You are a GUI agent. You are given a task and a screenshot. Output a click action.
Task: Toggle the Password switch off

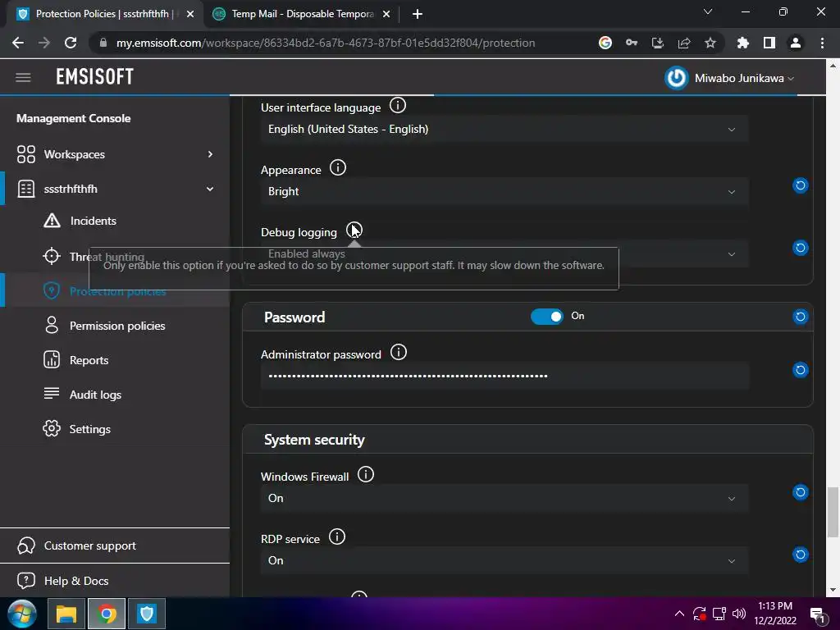(x=547, y=317)
